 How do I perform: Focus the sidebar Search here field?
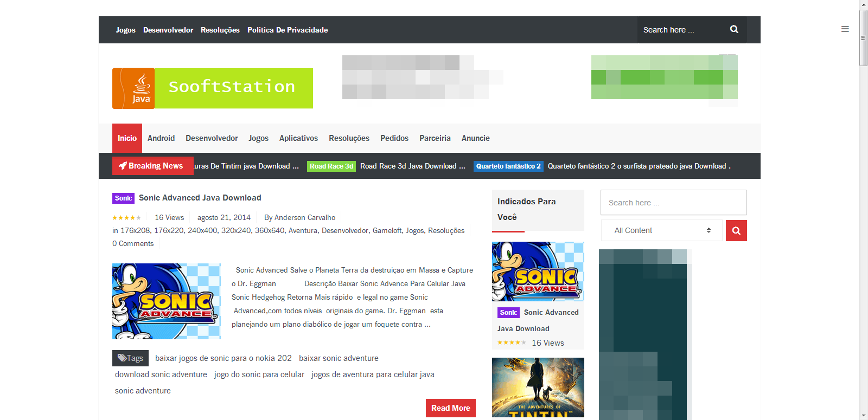[x=674, y=203]
